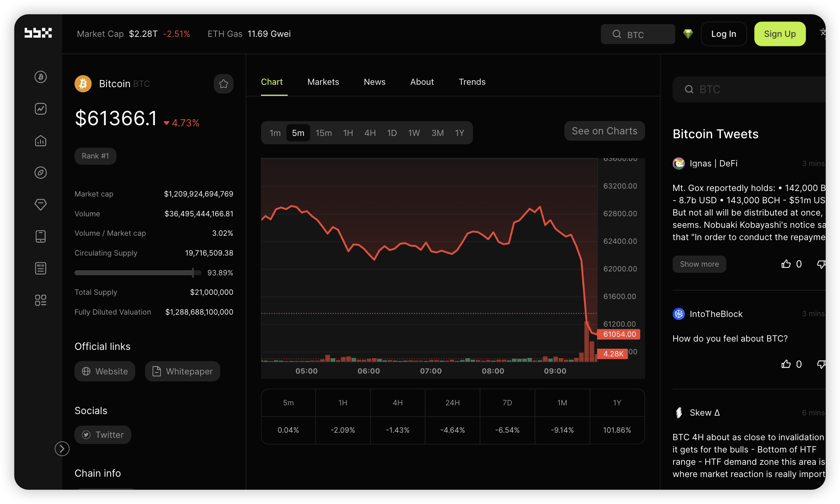Like the IntoTheBlock tweet

(786, 364)
